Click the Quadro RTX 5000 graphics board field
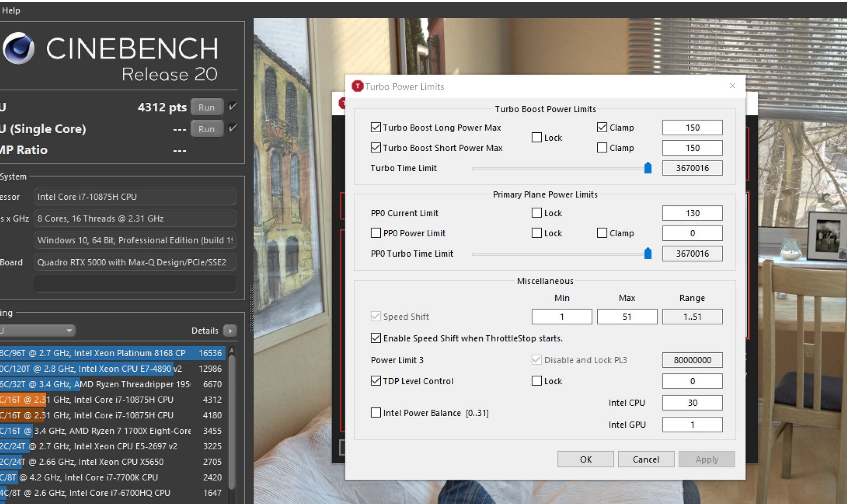847x504 pixels. [135, 262]
